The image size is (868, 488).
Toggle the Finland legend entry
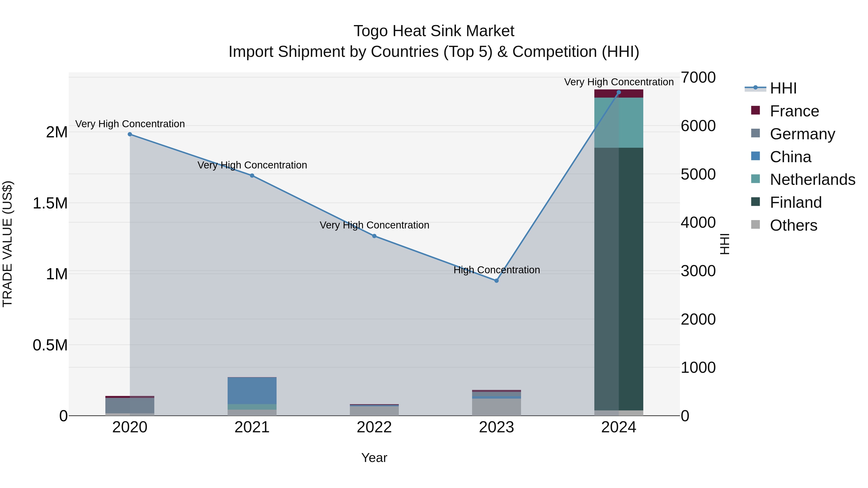coord(787,202)
